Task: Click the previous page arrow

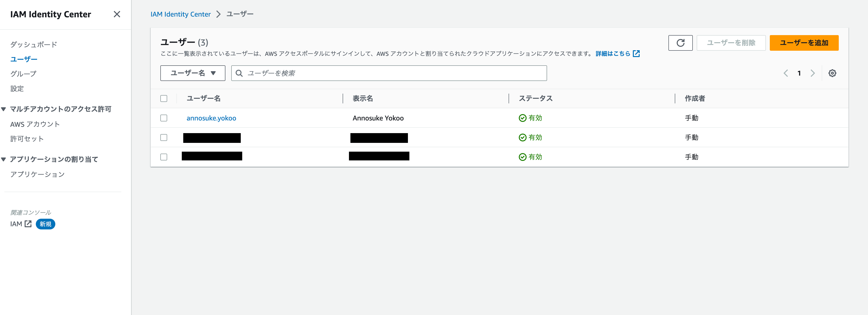Action: pos(786,73)
